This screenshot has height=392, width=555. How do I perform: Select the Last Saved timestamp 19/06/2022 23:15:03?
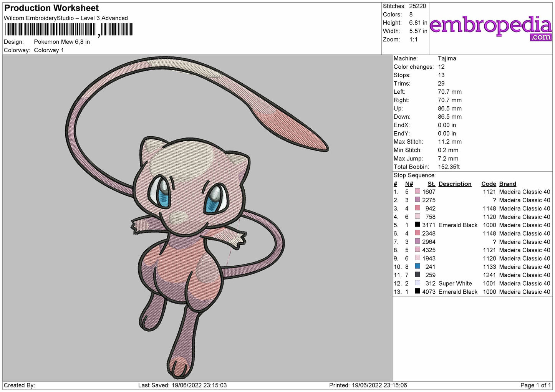pos(199,385)
